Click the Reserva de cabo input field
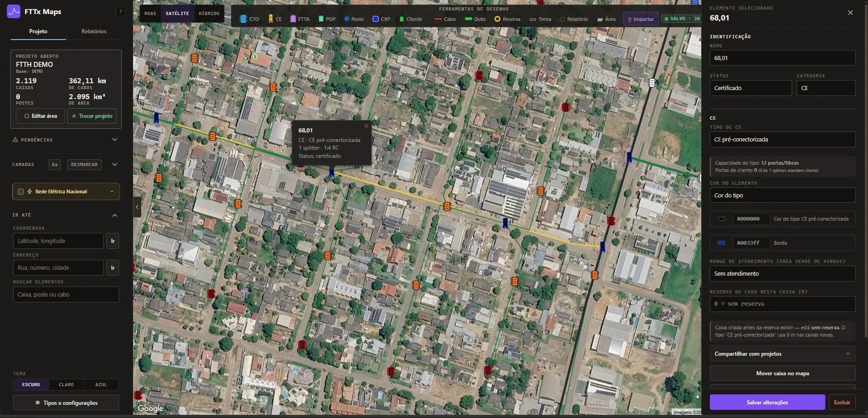Image resolution: width=868 pixels, height=418 pixels. click(783, 304)
